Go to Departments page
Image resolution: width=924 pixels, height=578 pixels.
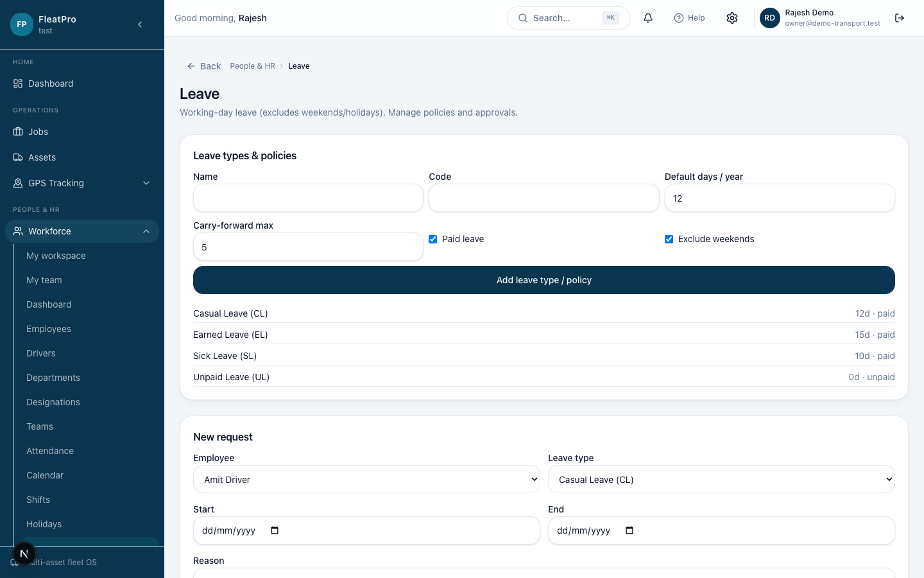pyautogui.click(x=53, y=378)
